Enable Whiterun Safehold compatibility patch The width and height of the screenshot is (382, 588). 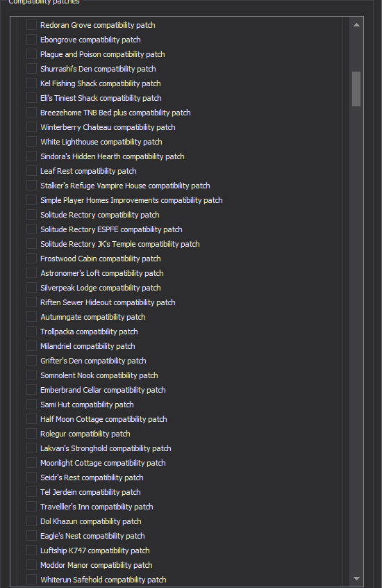31,580
